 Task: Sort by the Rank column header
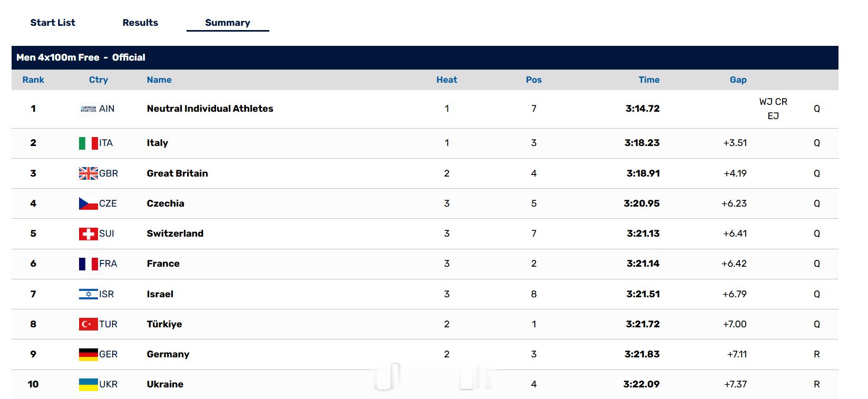33,80
